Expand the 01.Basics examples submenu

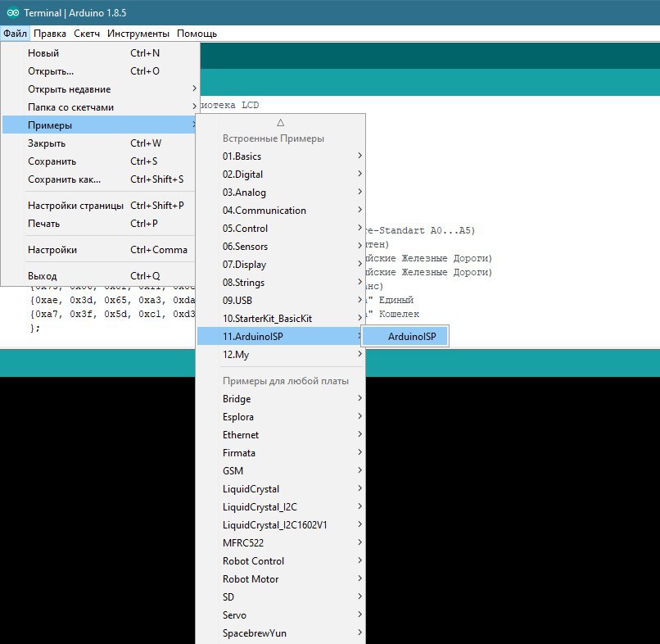click(x=280, y=156)
